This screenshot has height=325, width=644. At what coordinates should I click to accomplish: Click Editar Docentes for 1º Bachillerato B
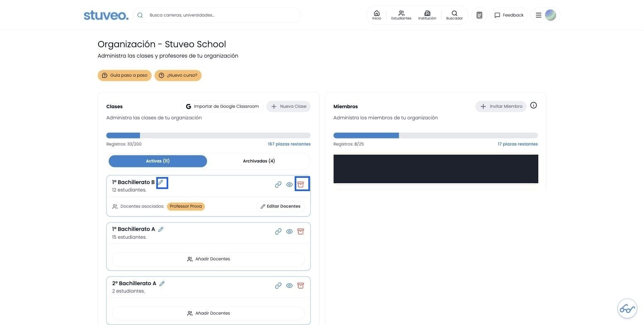(280, 206)
